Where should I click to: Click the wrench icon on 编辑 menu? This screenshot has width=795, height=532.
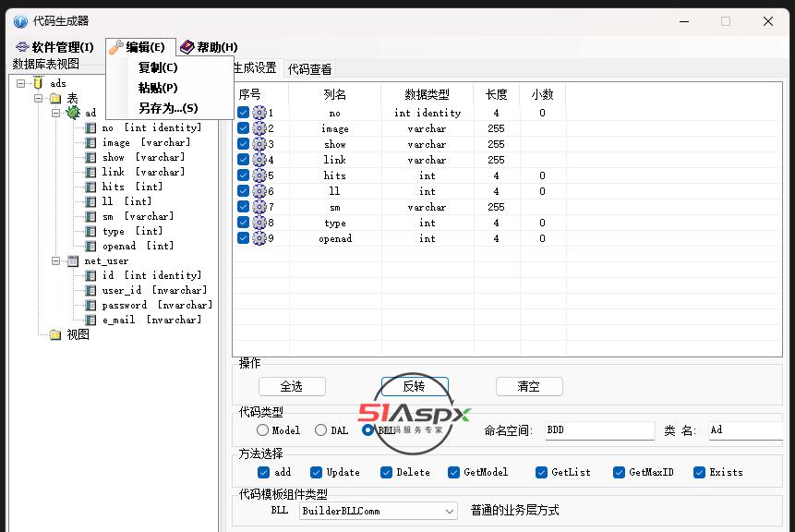click(116, 47)
